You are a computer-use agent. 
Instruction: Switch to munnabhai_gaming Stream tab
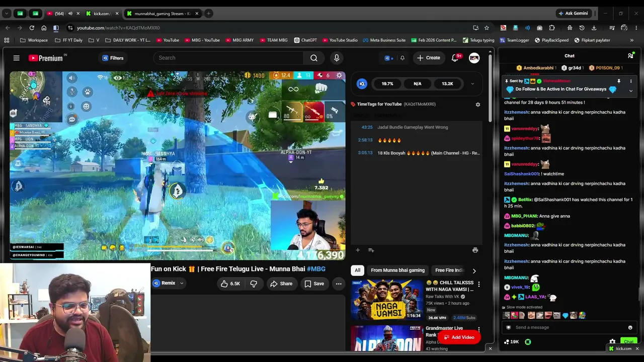pyautogui.click(x=163, y=14)
